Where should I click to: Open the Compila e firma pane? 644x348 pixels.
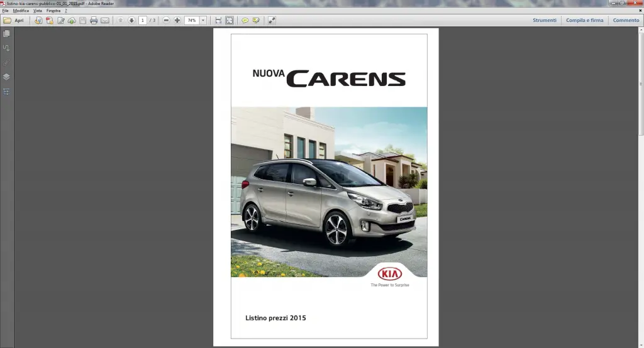click(x=585, y=20)
